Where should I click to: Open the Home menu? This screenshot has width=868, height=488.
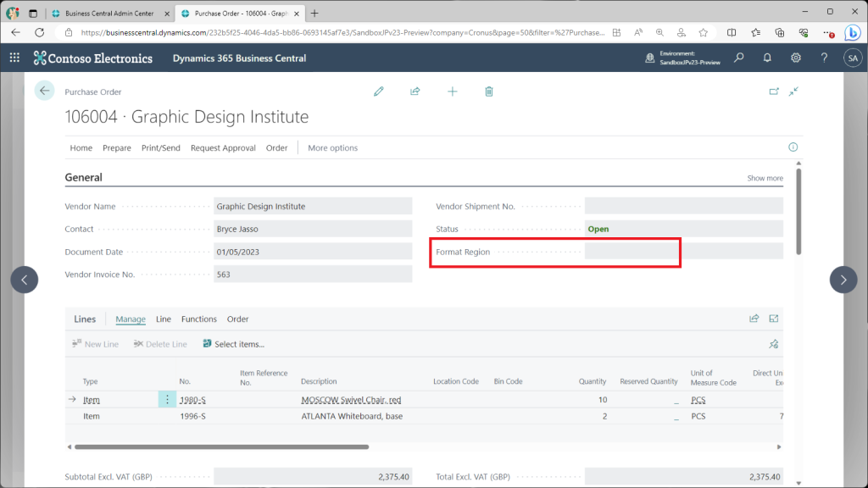click(x=81, y=147)
